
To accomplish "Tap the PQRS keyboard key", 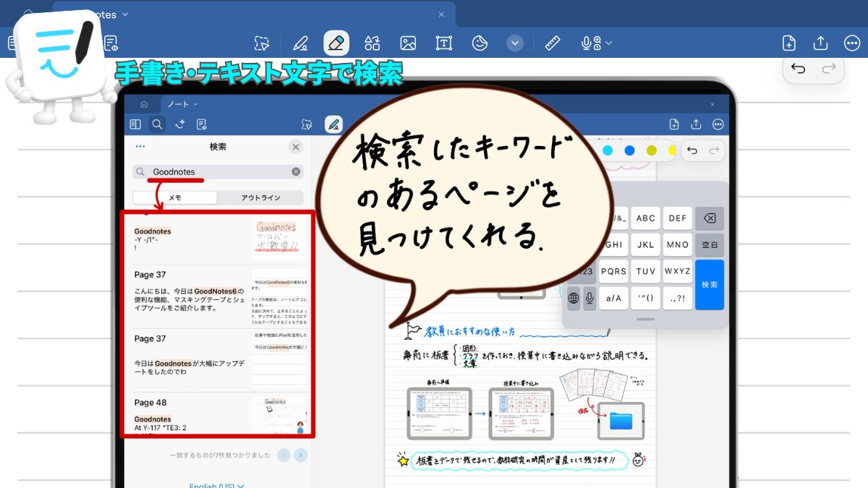I will (613, 272).
